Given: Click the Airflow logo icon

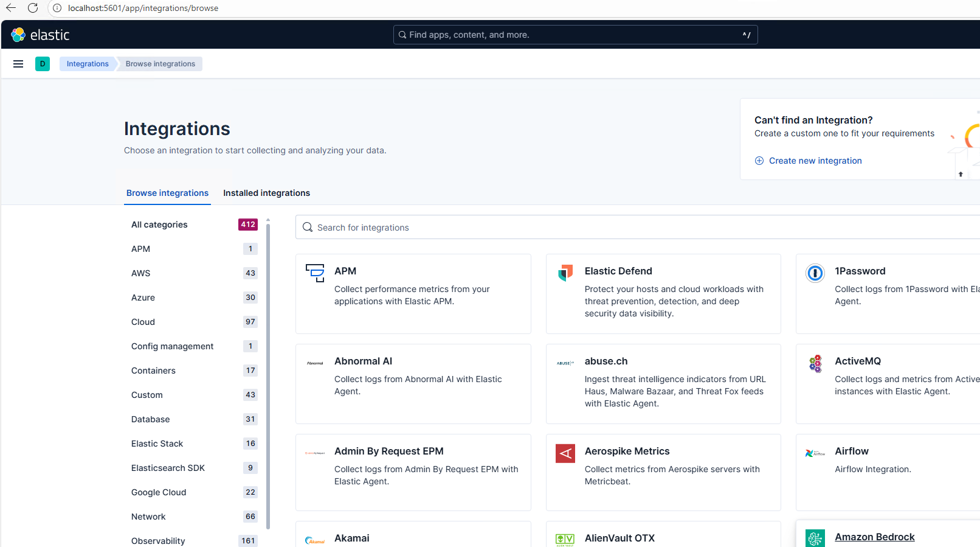Looking at the screenshot, I should point(815,453).
